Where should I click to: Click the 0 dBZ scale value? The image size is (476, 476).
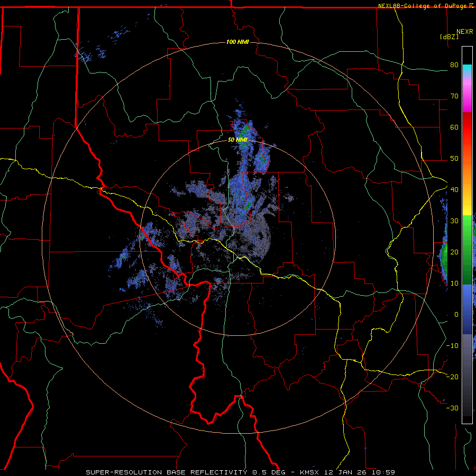point(456,315)
